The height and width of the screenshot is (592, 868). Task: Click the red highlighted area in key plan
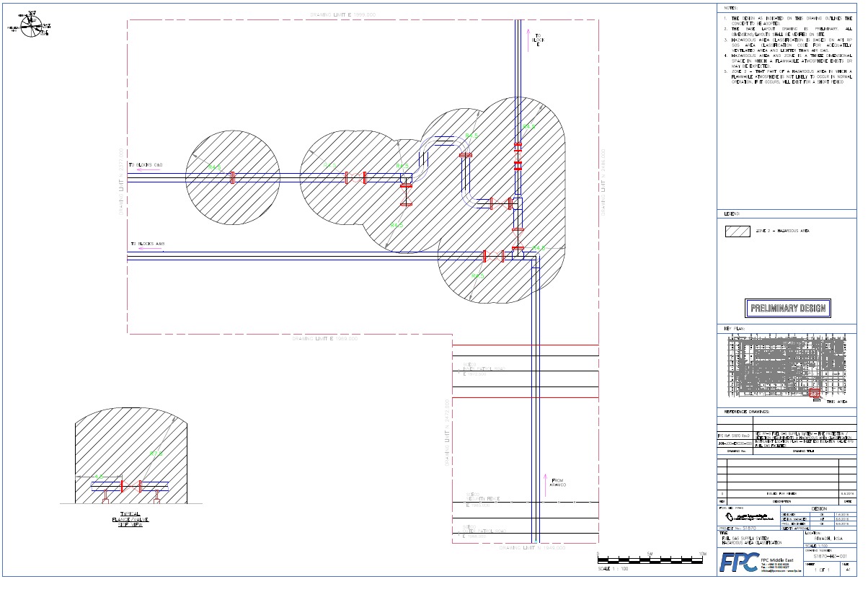pyautogui.click(x=816, y=394)
